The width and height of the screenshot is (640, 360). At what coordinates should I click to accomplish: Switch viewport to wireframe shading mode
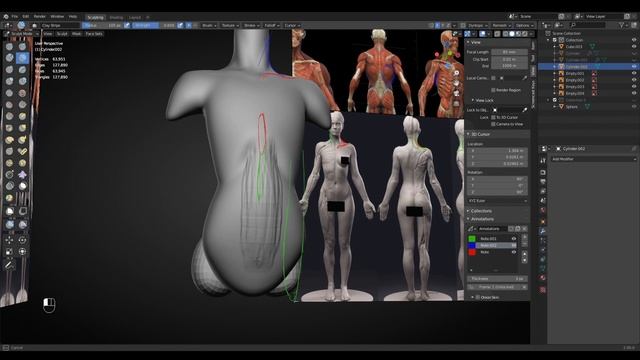[506, 34]
